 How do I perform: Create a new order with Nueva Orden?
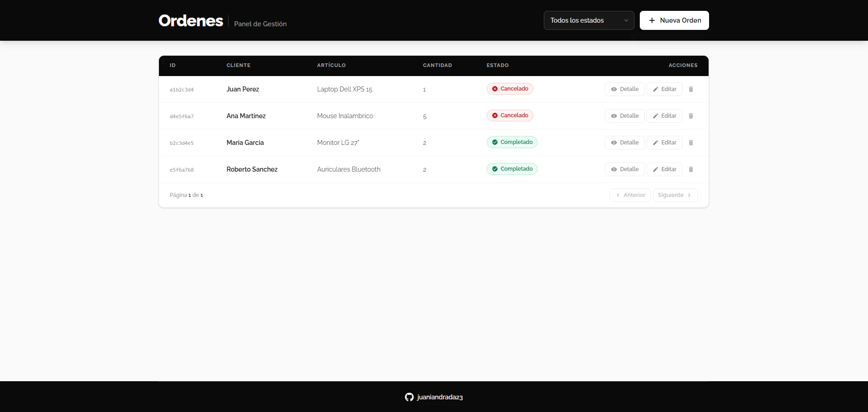point(674,20)
